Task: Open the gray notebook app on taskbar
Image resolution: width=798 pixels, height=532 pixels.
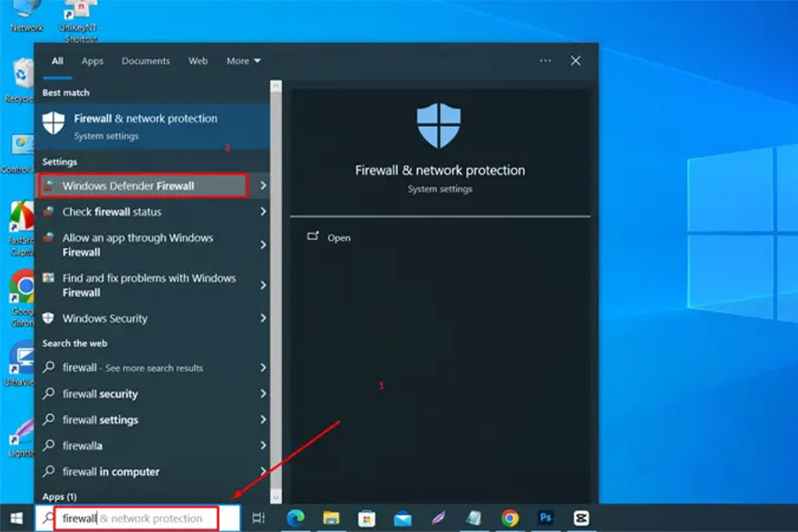Action: [x=473, y=518]
